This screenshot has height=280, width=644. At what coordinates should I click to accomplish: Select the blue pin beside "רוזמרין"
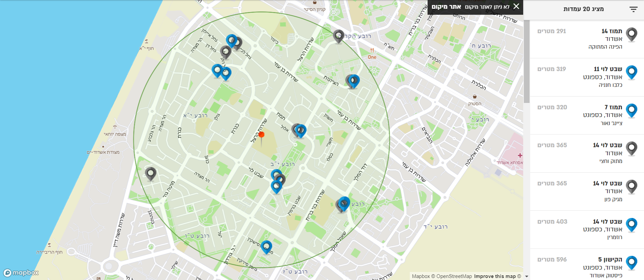(x=632, y=225)
